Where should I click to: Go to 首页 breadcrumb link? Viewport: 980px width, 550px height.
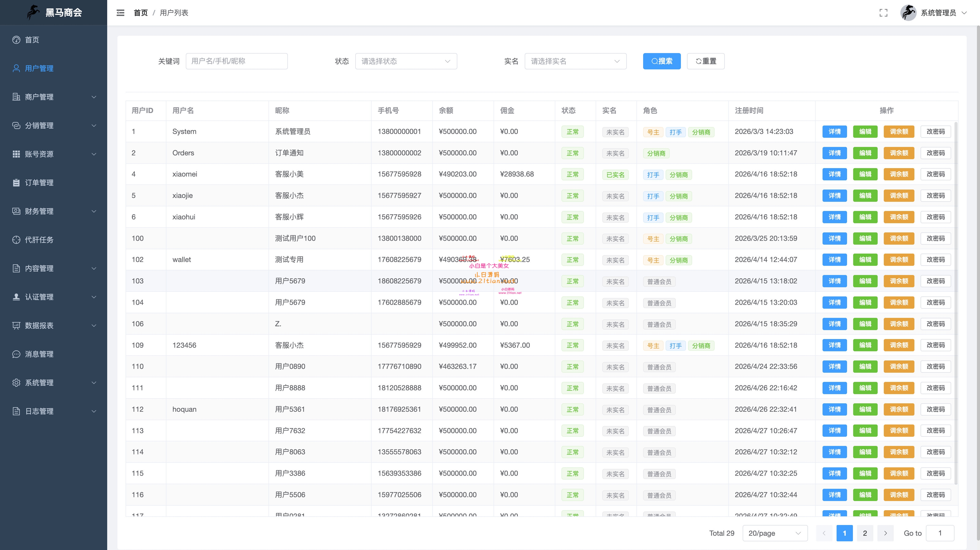(x=140, y=13)
